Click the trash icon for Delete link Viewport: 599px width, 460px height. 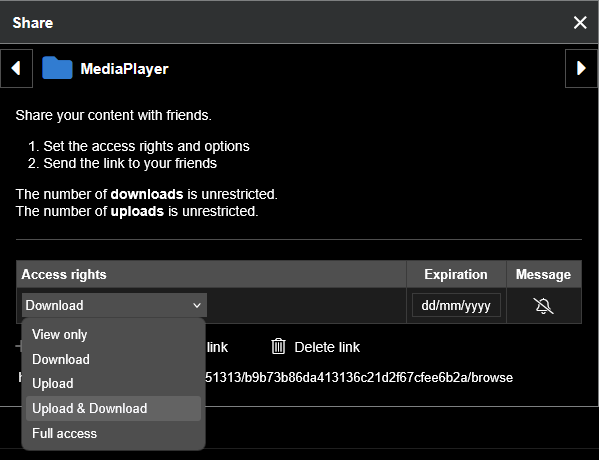278,347
